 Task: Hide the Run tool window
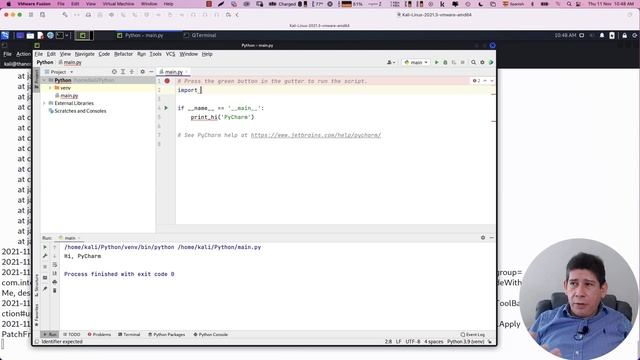[491, 238]
